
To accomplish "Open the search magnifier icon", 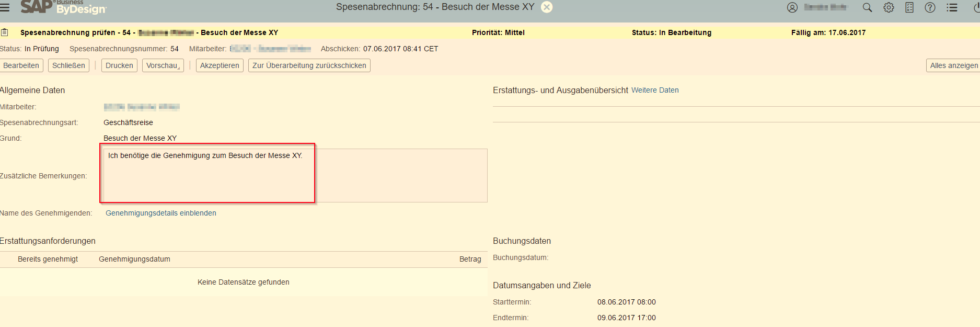I will tap(867, 7).
